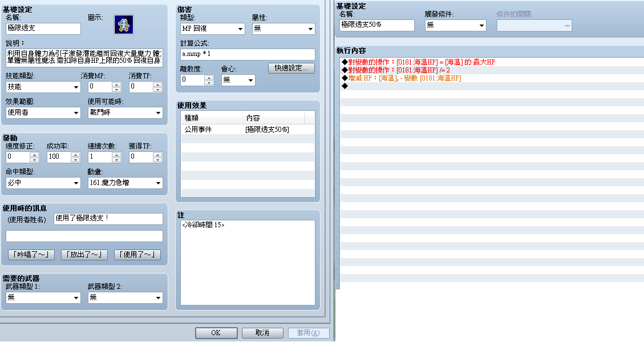Open the 動畫 dropdown showing 161:魔力急增

tap(125, 183)
